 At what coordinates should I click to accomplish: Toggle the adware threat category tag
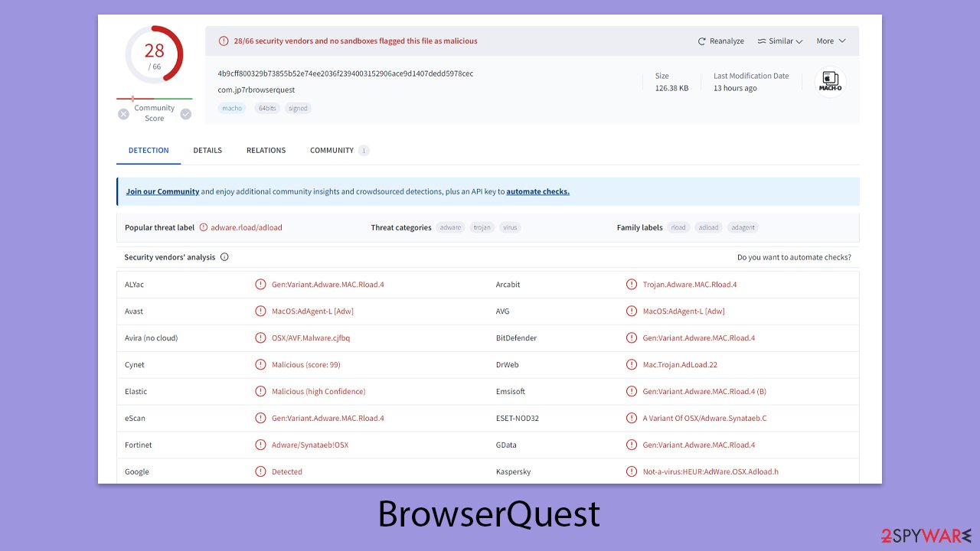click(450, 227)
